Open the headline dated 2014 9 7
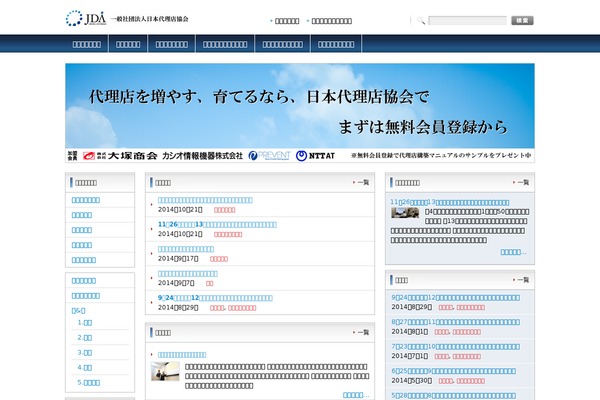This screenshot has height=400, width=600. 188,273
